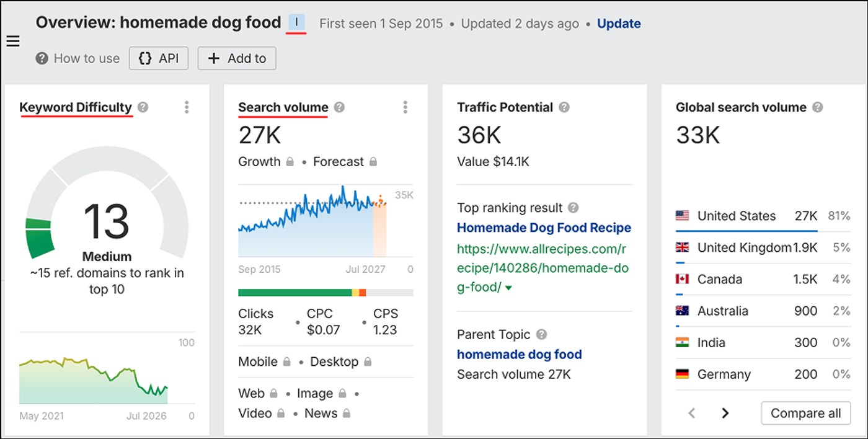Screen dimensions: 868x439
Task: Select the United Kingdom row
Action: (763, 247)
